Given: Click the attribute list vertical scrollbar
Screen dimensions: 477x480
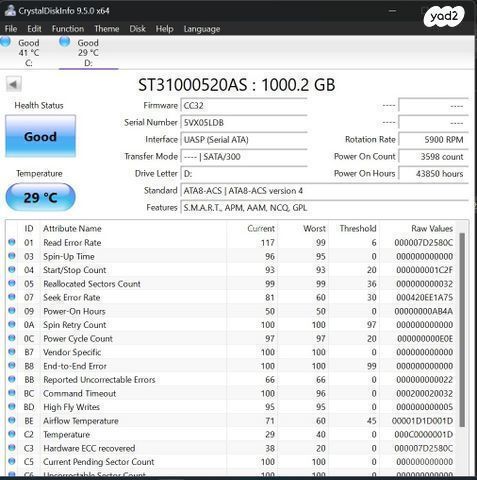Looking at the screenshot, I should pyautogui.click(x=462, y=330).
